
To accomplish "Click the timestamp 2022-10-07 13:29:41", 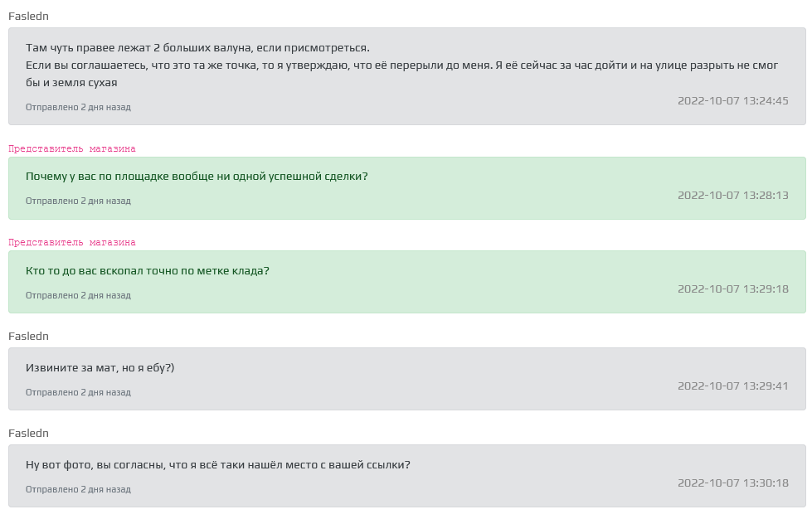I will [x=732, y=386].
